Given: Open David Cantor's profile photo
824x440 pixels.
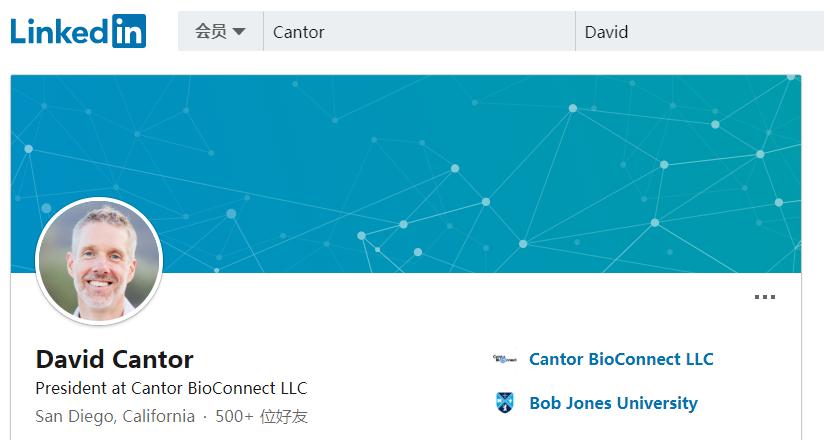Looking at the screenshot, I should [x=98, y=260].
